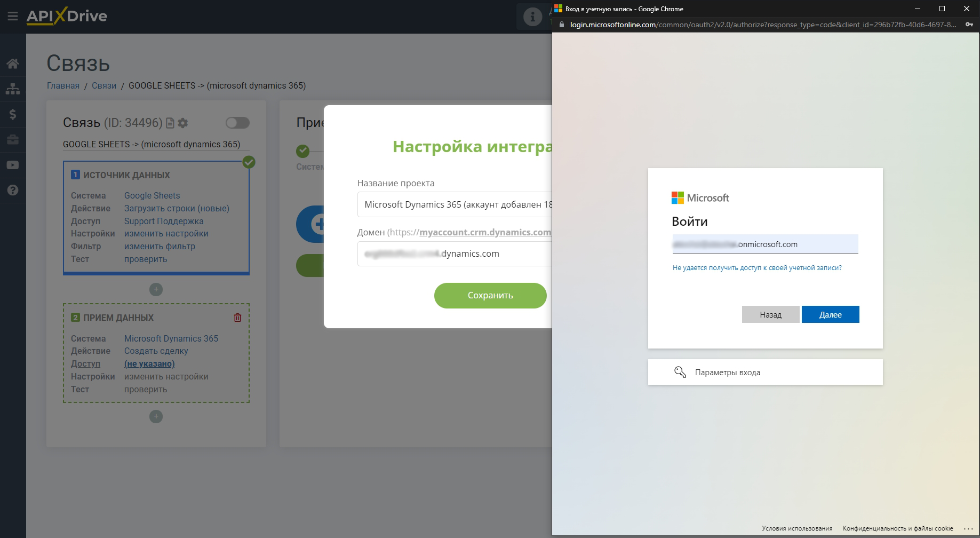The image size is (980, 538).
Task: Click the copy document icon next to ID 34496
Action: coord(170,123)
